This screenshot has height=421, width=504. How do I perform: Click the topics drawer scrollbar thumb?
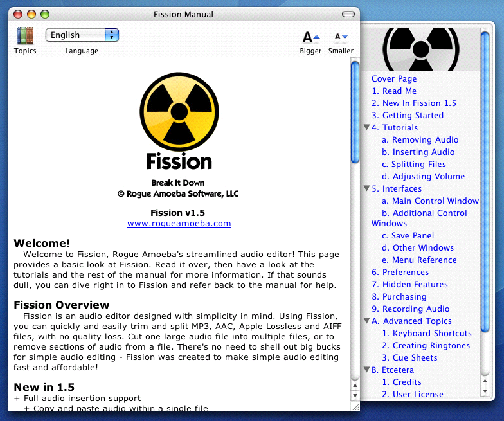click(485, 182)
